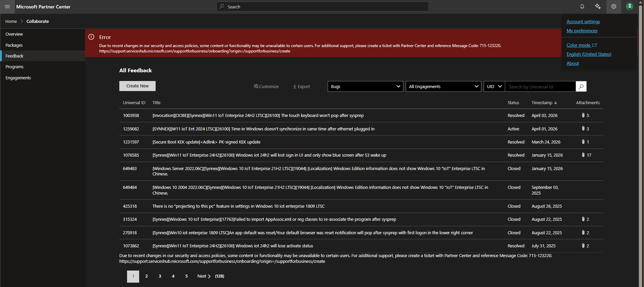This screenshot has width=644, height=287.
Task: Go to page 4 of feedback
Action: pos(173,276)
